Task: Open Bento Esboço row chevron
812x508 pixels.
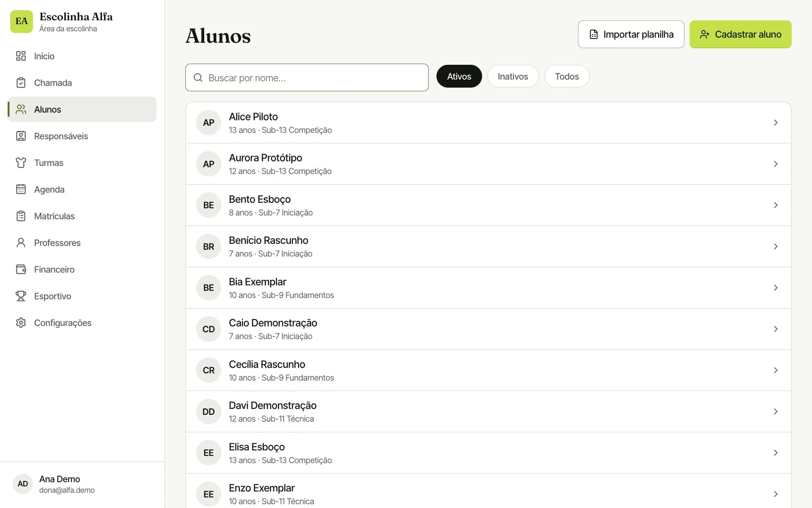Action: [776, 205]
